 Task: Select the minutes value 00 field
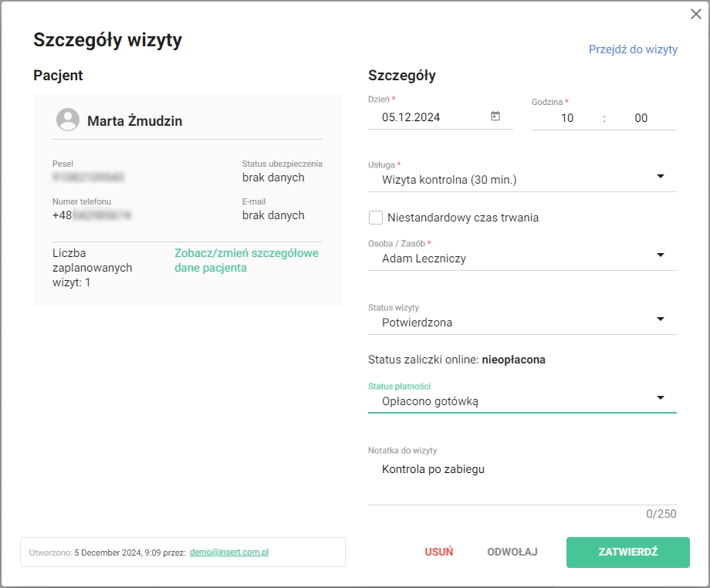point(641,118)
